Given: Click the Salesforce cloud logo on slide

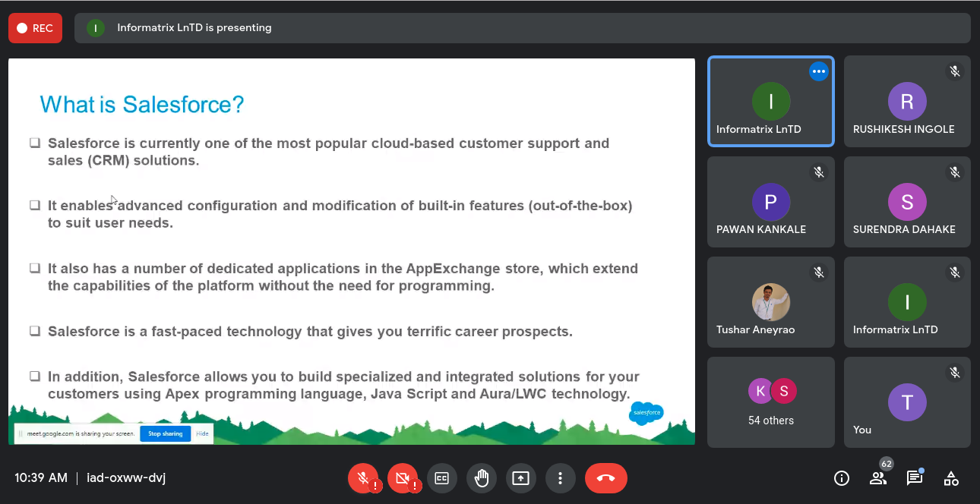Looking at the screenshot, I should click(646, 413).
